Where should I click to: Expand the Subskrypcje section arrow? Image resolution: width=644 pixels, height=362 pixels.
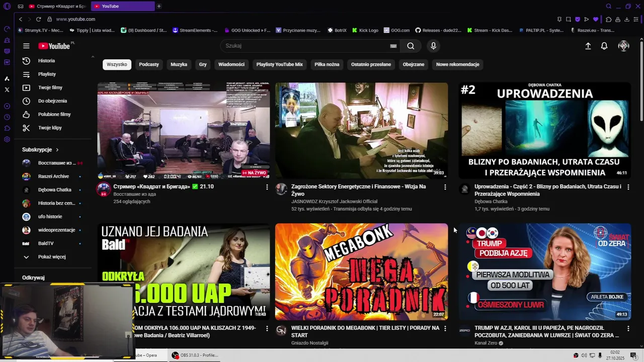click(x=57, y=150)
